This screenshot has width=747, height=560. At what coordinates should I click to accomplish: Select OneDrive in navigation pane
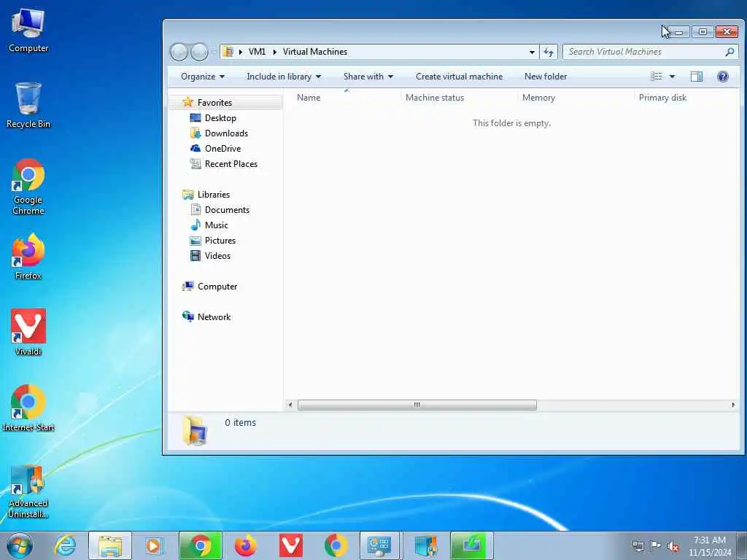(x=222, y=149)
